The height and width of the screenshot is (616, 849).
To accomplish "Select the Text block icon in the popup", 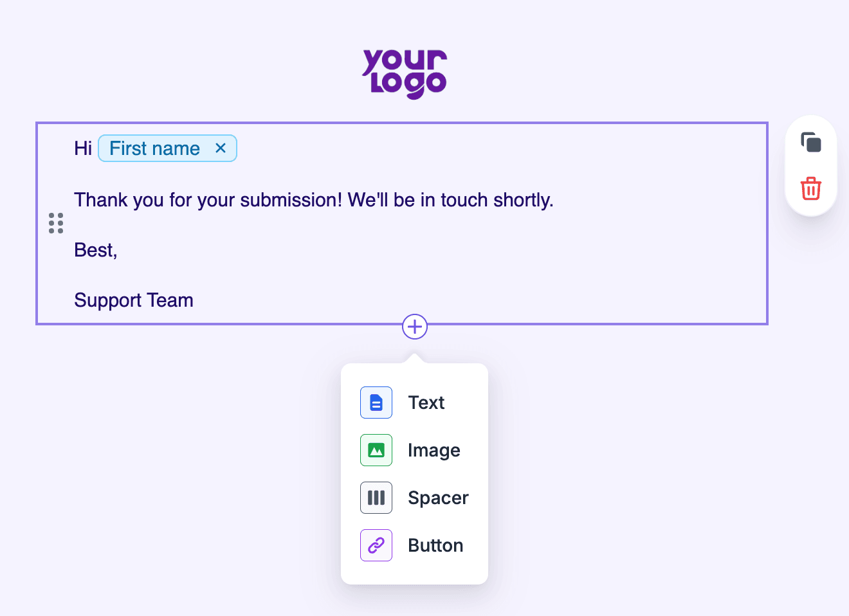I will tap(376, 402).
